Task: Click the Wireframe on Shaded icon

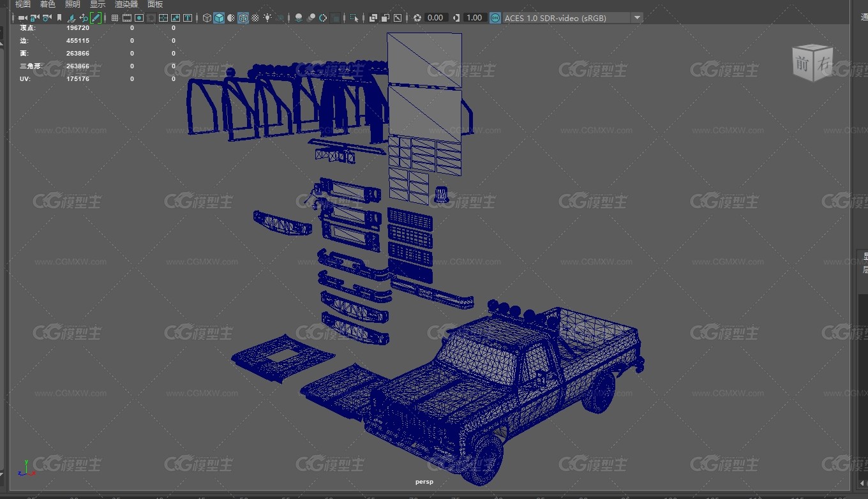Action: coord(243,18)
